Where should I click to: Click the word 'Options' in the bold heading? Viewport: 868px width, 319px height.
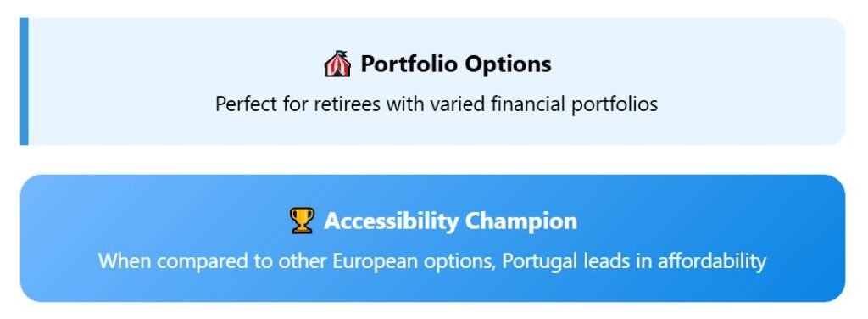508,64
